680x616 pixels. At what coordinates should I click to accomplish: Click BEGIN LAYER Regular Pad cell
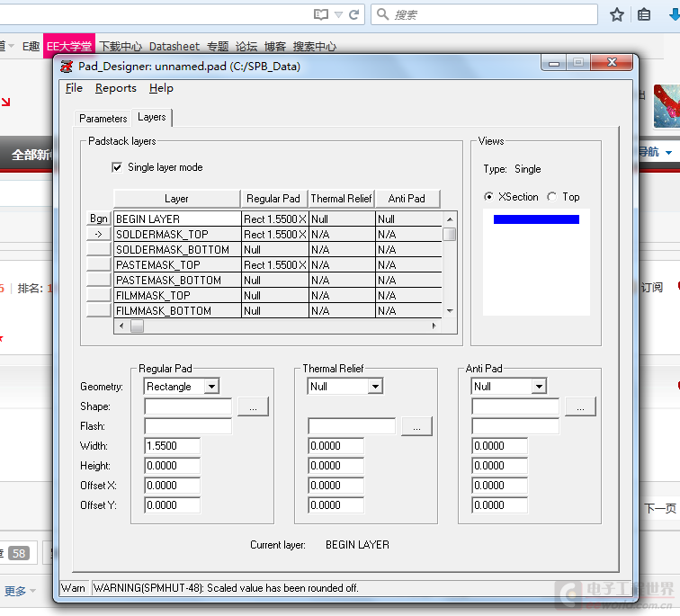coord(274,219)
